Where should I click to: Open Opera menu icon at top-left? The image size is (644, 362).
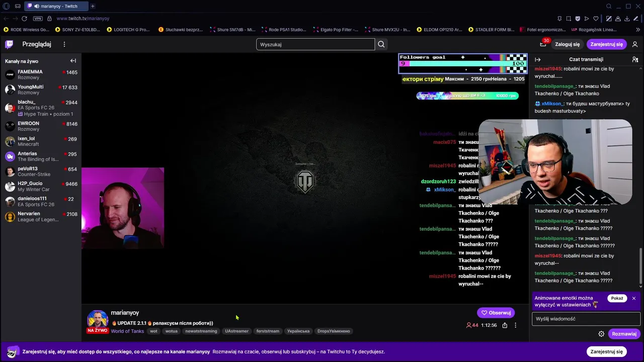point(6,6)
